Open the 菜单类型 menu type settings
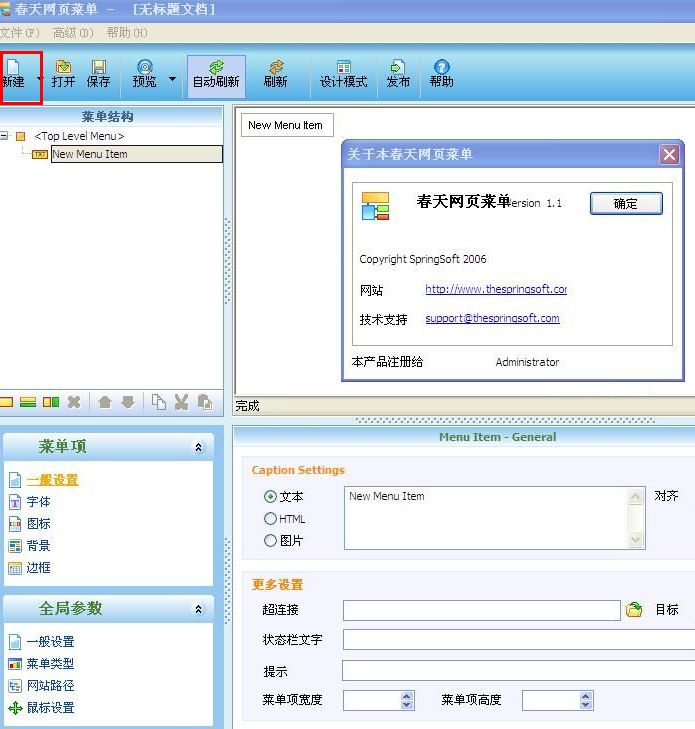 [50, 664]
